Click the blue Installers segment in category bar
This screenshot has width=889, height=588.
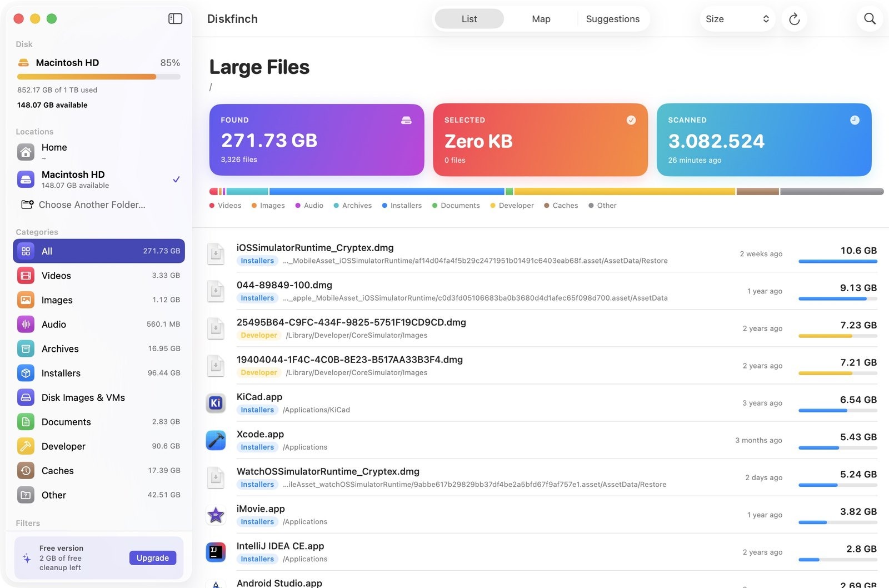pos(387,191)
